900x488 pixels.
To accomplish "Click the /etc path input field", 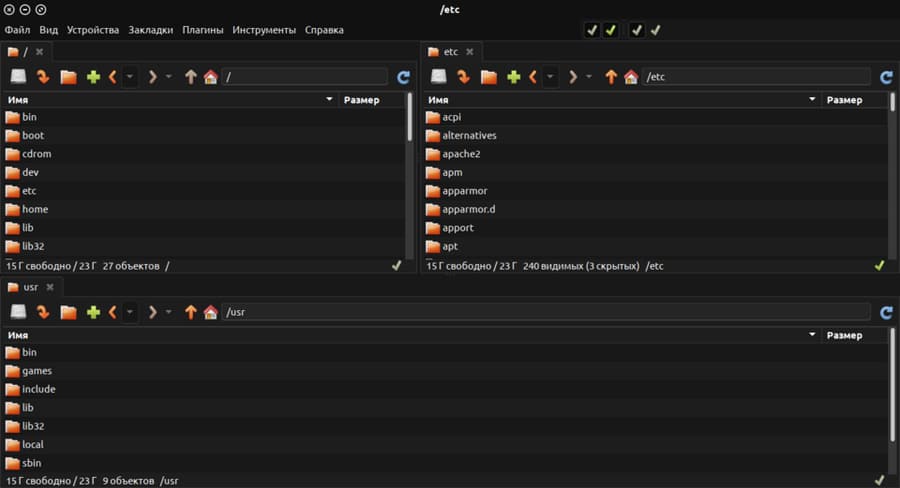I will pos(756,76).
